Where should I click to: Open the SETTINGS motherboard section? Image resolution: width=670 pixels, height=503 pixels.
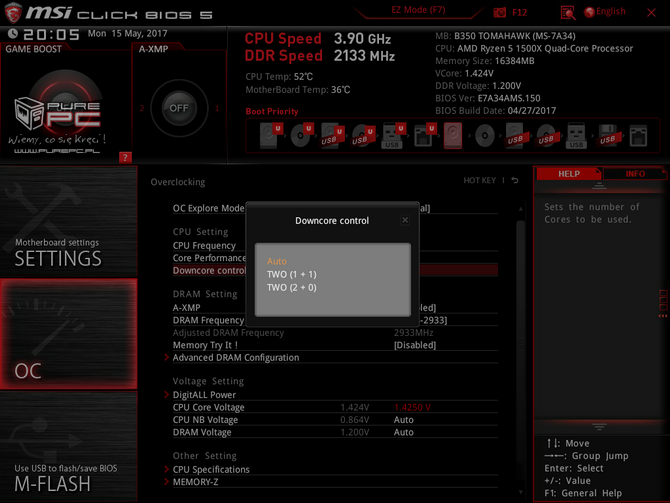(x=68, y=221)
